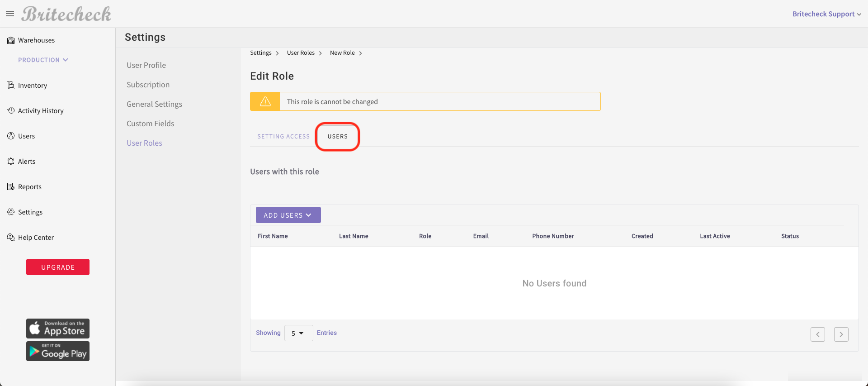Image resolution: width=868 pixels, height=386 pixels.
Task: Change the entries-per-page dropdown
Action: 298,333
